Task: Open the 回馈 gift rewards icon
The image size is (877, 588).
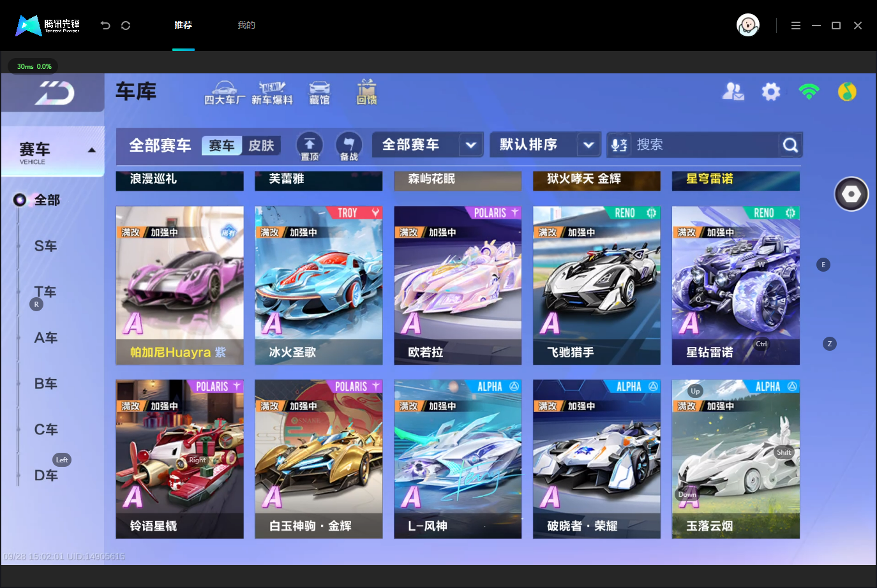Action: 366,92
